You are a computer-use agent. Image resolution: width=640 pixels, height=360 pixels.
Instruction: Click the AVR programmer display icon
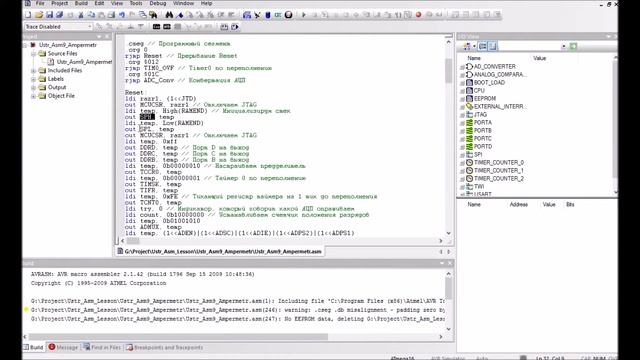coord(278,15)
